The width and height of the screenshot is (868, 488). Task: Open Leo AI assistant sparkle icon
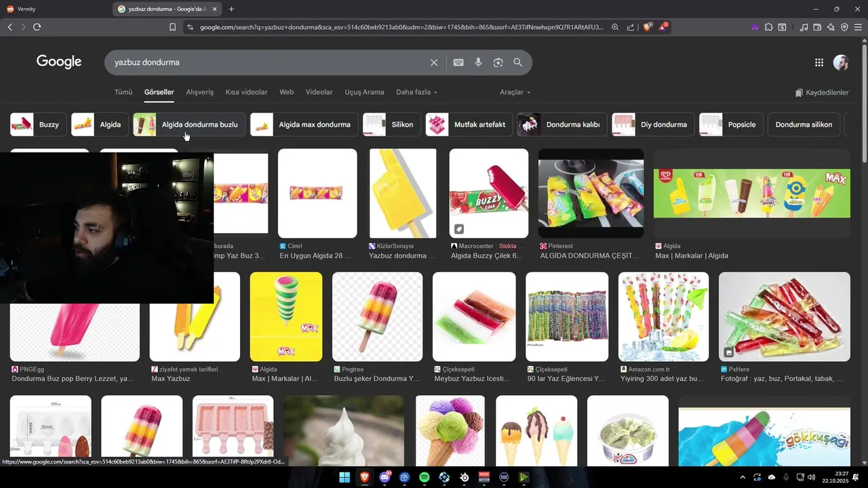[831, 27]
